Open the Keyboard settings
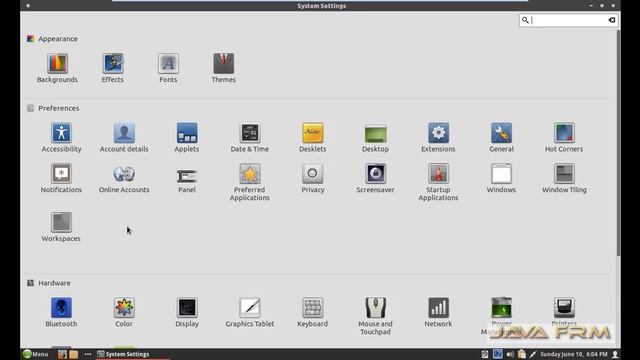 313,312
